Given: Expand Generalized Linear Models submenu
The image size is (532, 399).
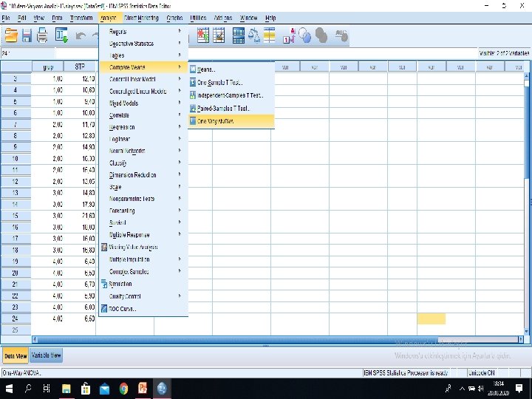Looking at the screenshot, I should 144,92.
